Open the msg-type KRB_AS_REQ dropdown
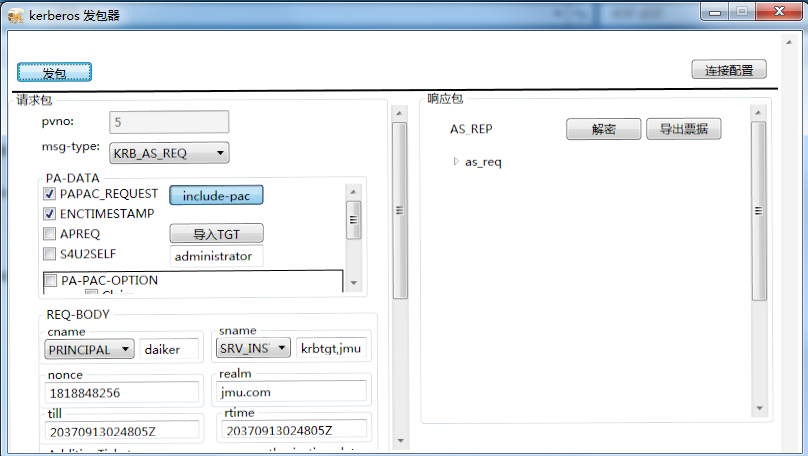Image resolution: width=808 pixels, height=456 pixels. point(169,153)
